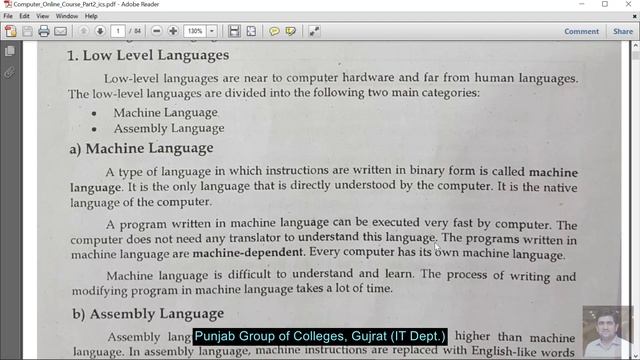This screenshot has width=640, height=360.
Task: Show attachments paperclip panel icon
Action: click(10, 73)
